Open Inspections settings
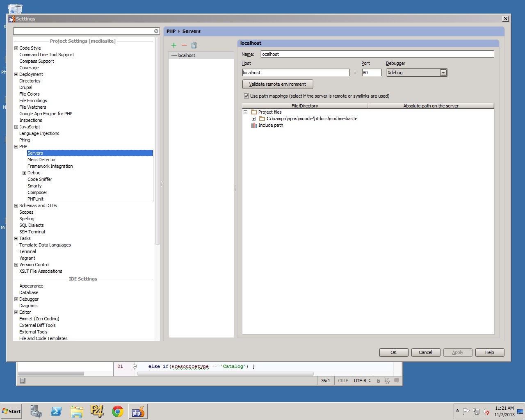The width and height of the screenshot is (525, 420). [x=31, y=120]
